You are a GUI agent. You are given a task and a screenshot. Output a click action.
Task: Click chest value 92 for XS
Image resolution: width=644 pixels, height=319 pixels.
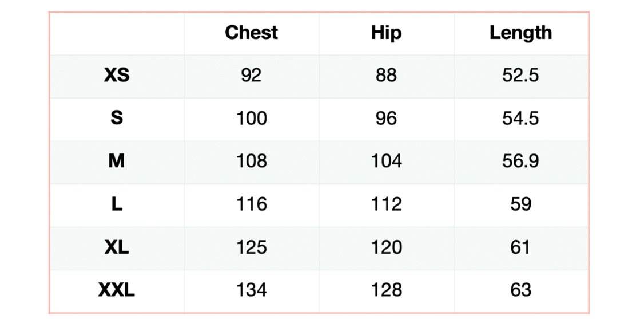click(x=251, y=76)
